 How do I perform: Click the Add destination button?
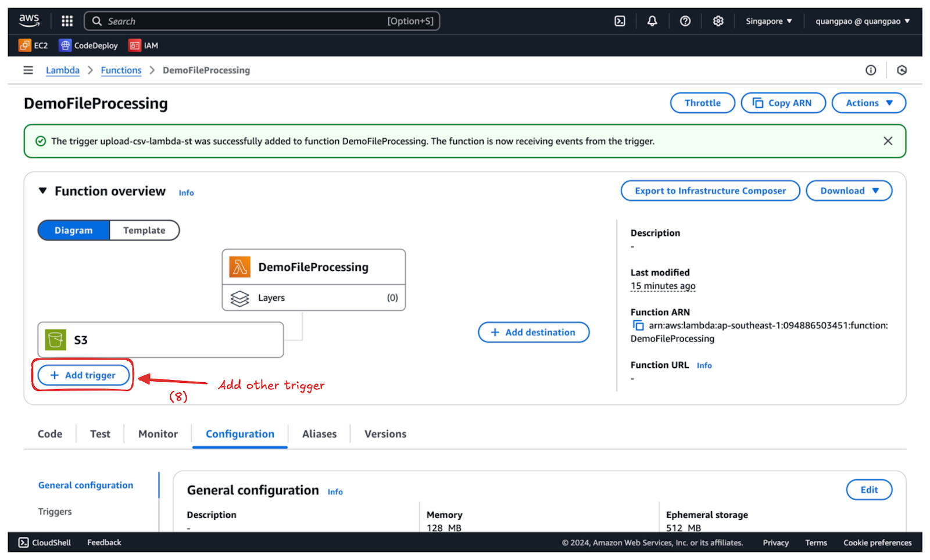(534, 332)
